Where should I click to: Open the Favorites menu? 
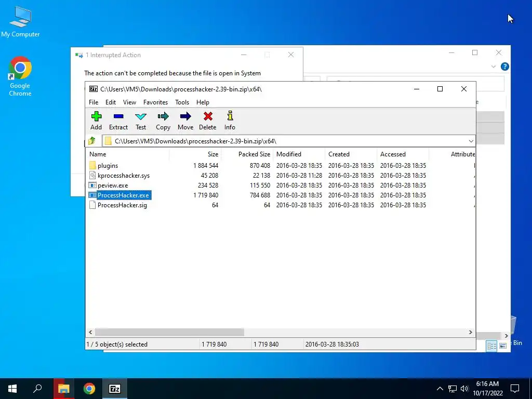[155, 102]
